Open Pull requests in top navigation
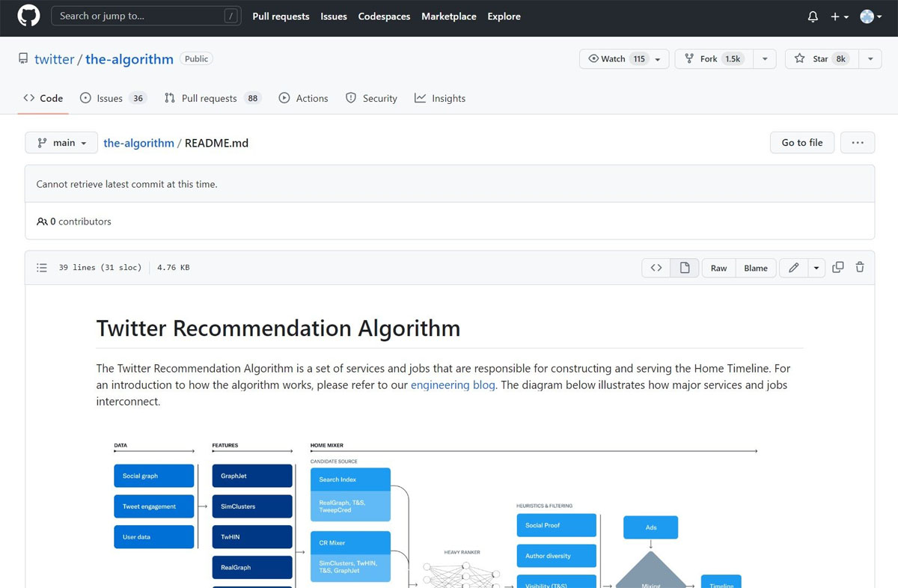The width and height of the screenshot is (898, 588). 281,16
